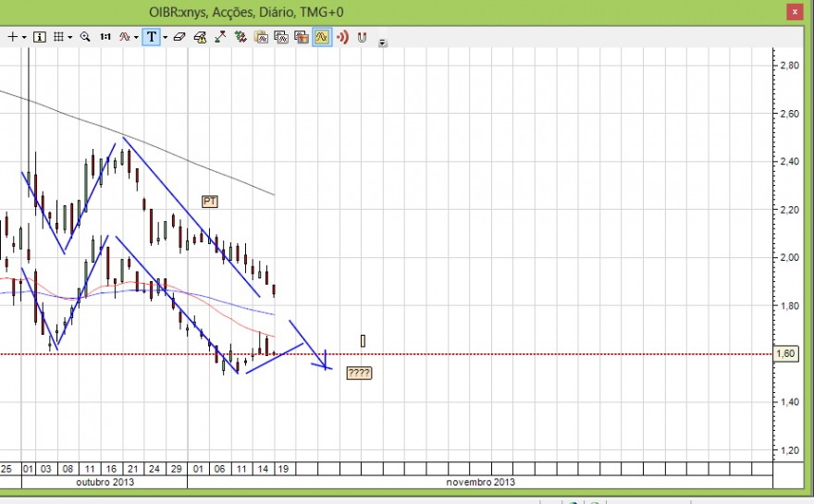Select the text annotation T tool
Screen dimensions: 814x504
click(151, 37)
